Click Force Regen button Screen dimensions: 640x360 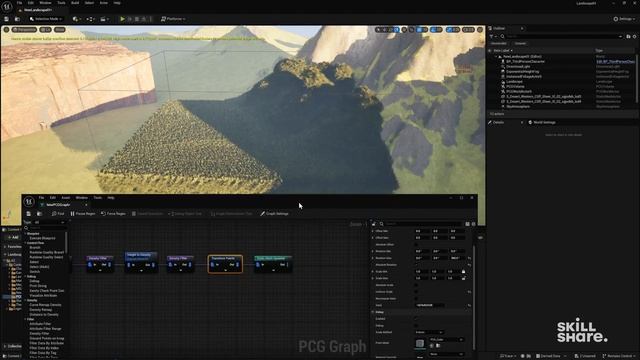pos(113,213)
